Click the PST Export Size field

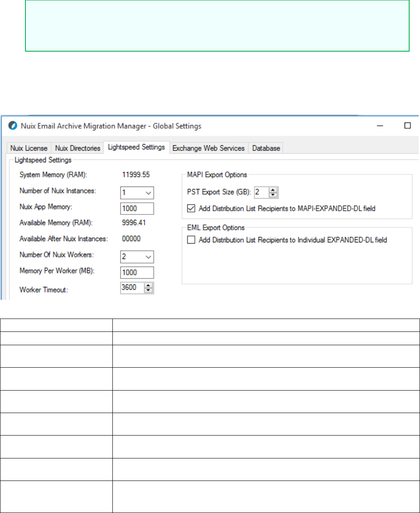point(261,192)
